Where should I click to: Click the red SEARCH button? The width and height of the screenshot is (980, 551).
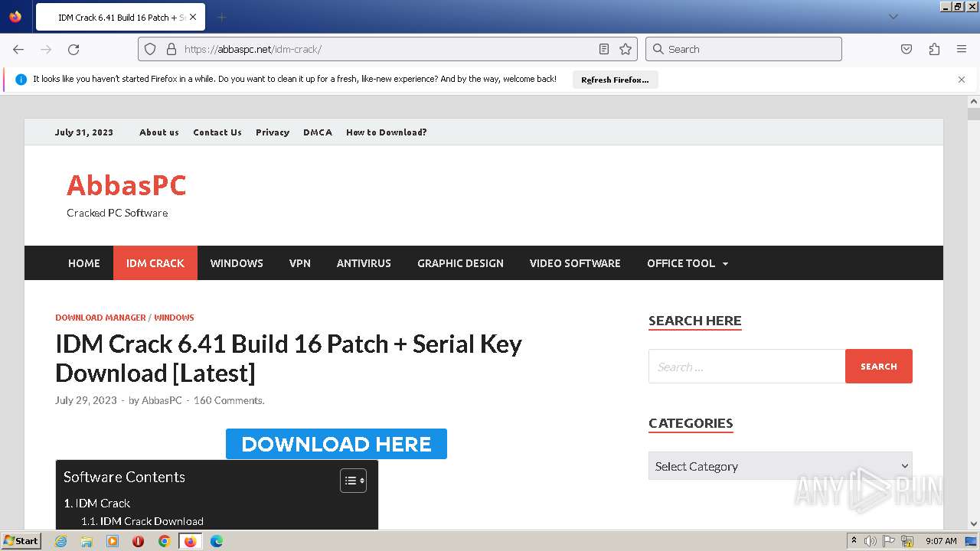click(879, 367)
